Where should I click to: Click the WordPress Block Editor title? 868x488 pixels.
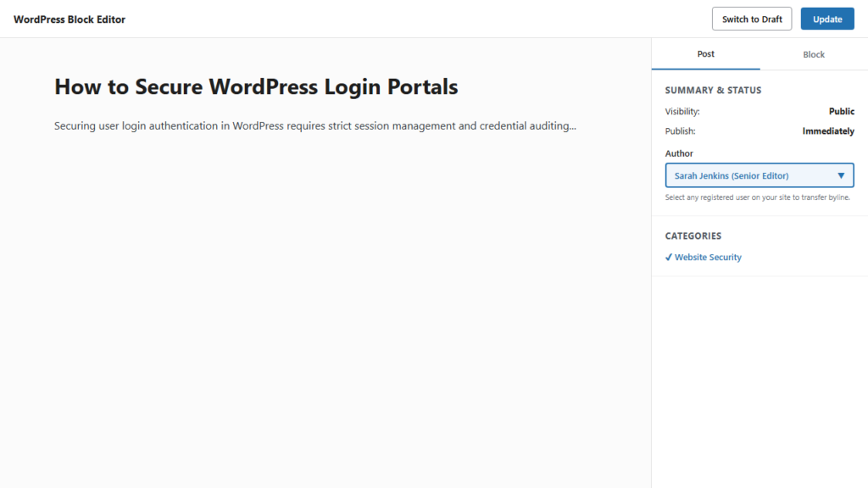70,19
